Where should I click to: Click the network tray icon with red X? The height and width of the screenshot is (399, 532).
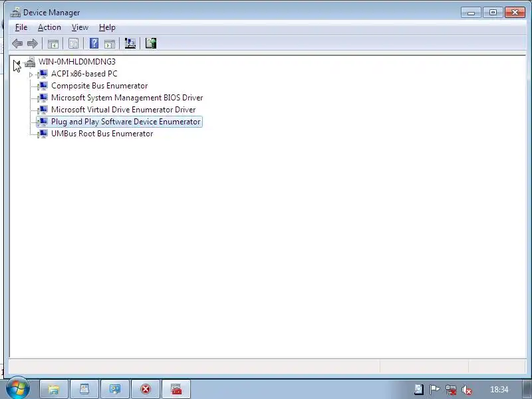[451, 390]
